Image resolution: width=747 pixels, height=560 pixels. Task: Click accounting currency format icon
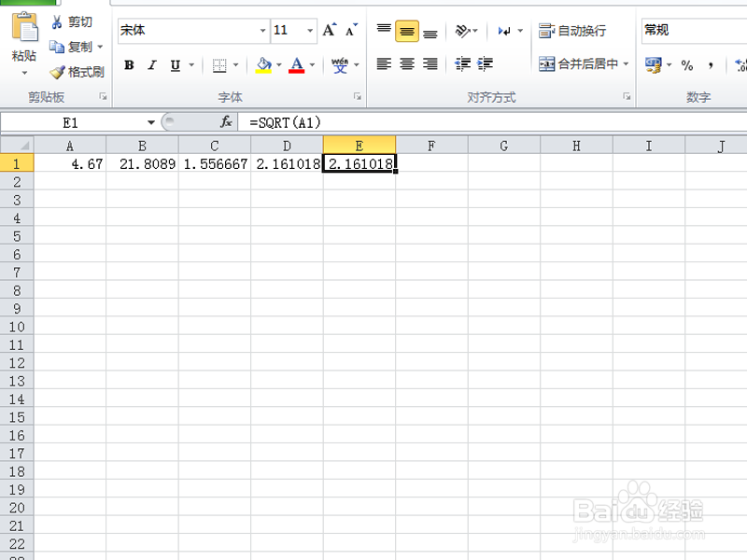click(x=653, y=64)
